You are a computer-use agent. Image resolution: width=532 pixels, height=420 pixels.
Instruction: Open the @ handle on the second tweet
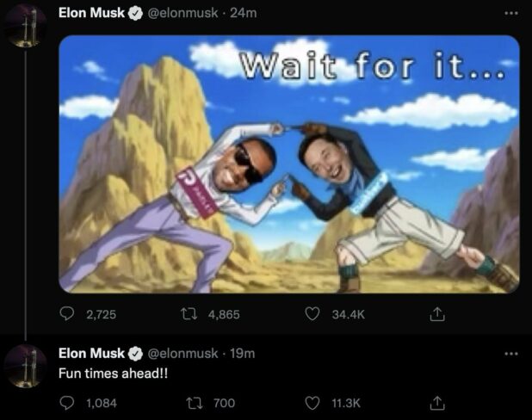pos(182,354)
